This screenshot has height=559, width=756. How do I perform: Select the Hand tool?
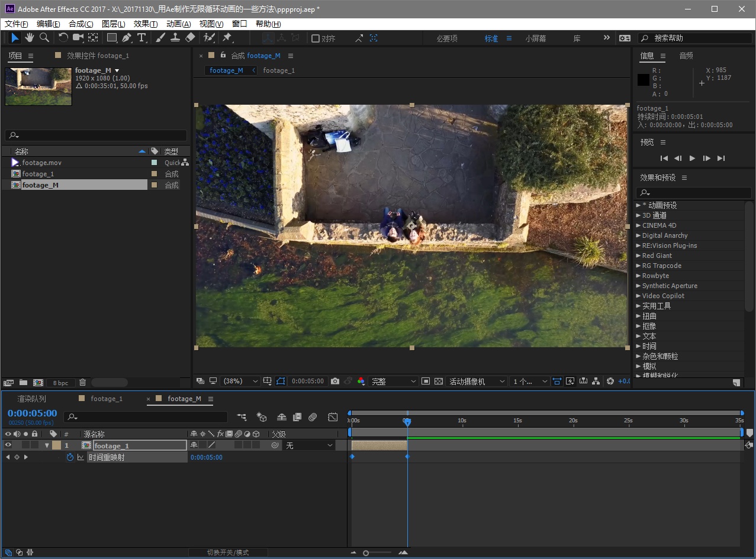pyautogui.click(x=29, y=38)
